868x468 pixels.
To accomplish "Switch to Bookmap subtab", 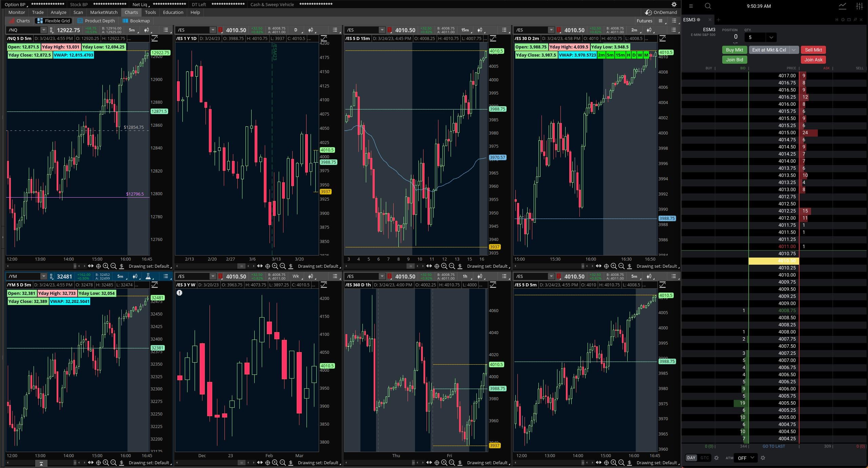I will [x=136, y=21].
